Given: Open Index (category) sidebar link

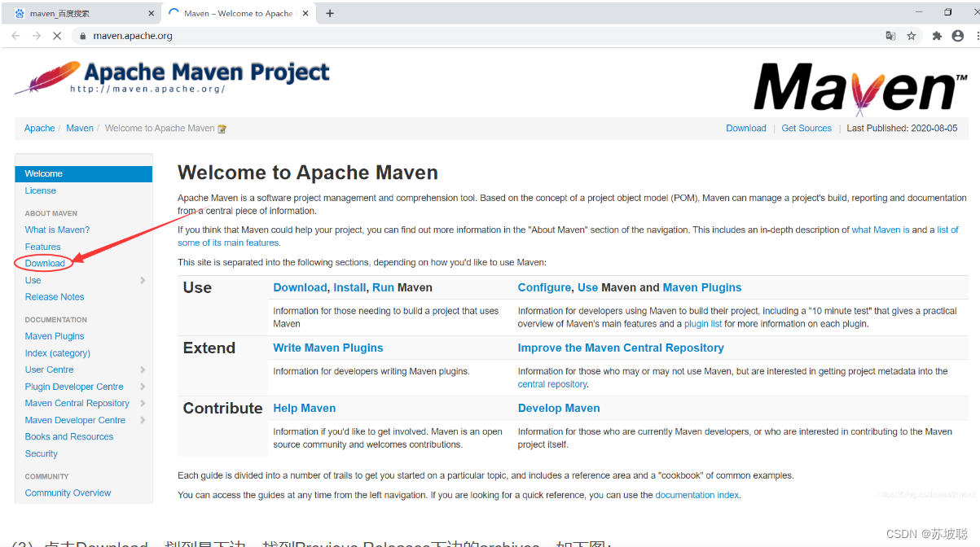Looking at the screenshot, I should [x=57, y=353].
